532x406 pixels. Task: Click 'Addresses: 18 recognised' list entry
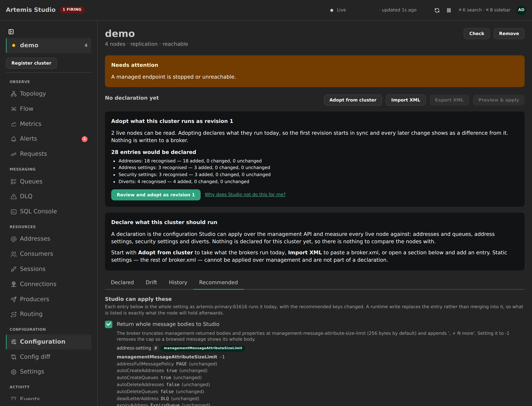[x=190, y=161]
